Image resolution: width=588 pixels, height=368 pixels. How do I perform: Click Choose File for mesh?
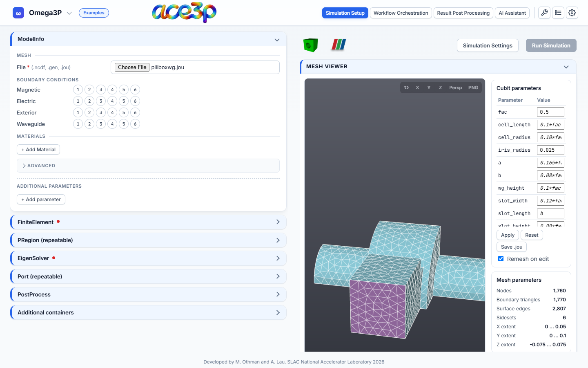pos(132,67)
